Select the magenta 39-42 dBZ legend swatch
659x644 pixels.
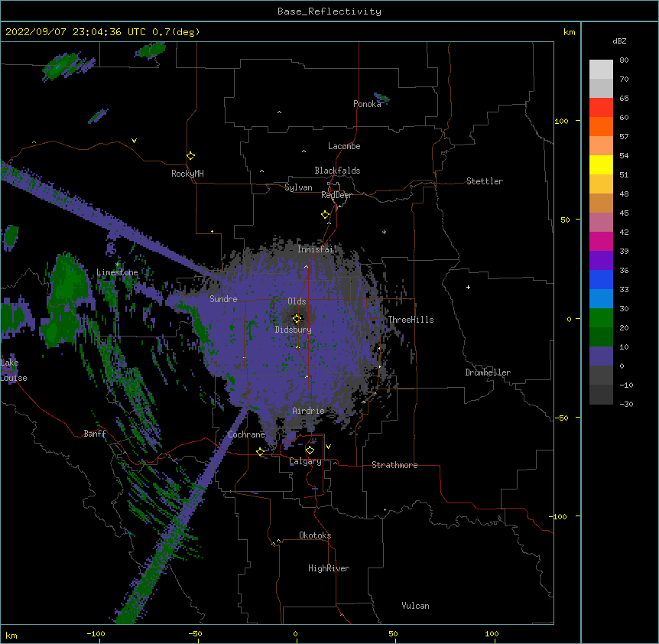(601, 242)
